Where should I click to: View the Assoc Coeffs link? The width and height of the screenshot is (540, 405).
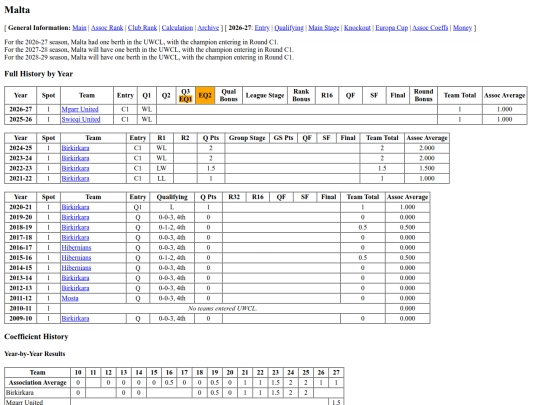click(430, 28)
